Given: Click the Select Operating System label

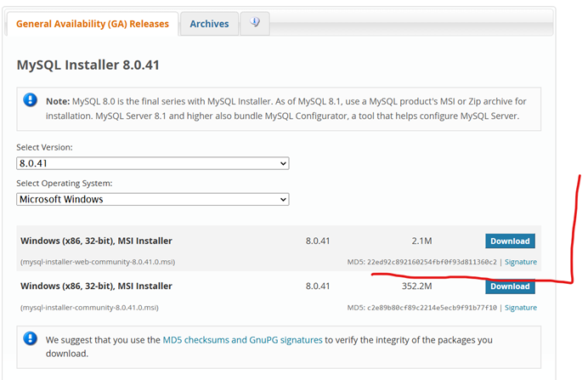Looking at the screenshot, I should click(x=65, y=184).
